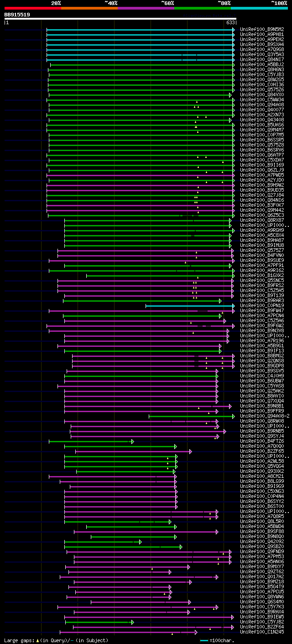Image resolution: width=292 pixels, height=644 pixels.
Task: Click the UniRef100_C1N245 name
Action: point(263,632)
